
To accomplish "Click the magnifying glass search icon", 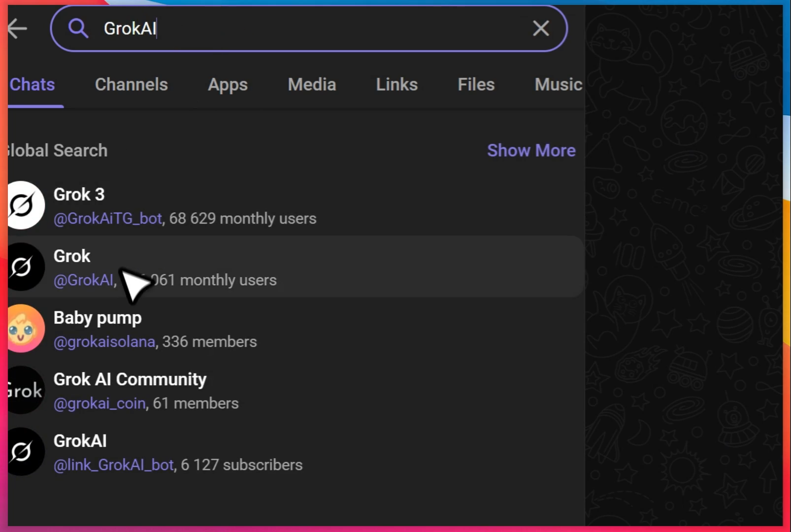I will pos(78,29).
